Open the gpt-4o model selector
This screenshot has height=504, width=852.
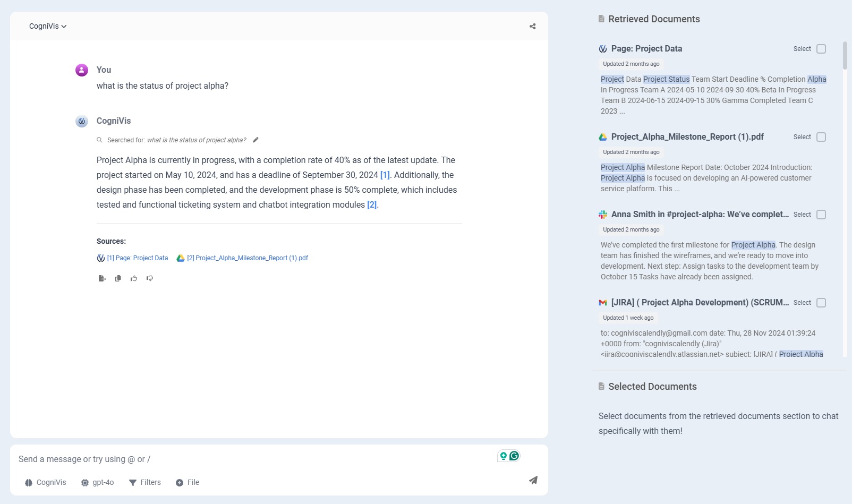(x=98, y=482)
